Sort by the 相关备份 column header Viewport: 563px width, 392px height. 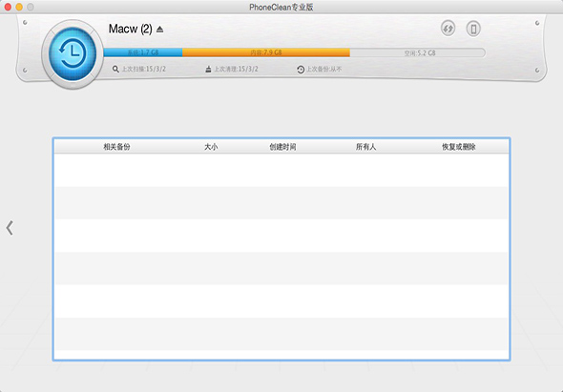[x=116, y=147]
